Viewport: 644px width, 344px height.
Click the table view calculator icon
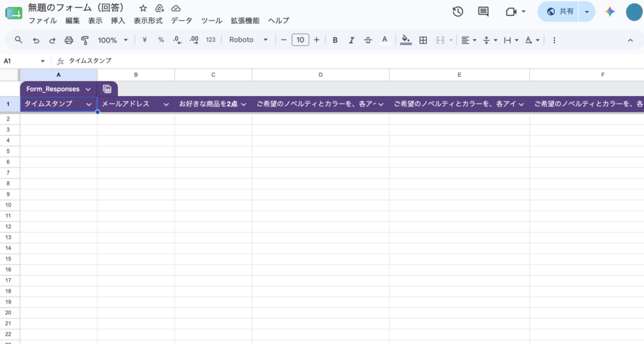click(107, 89)
